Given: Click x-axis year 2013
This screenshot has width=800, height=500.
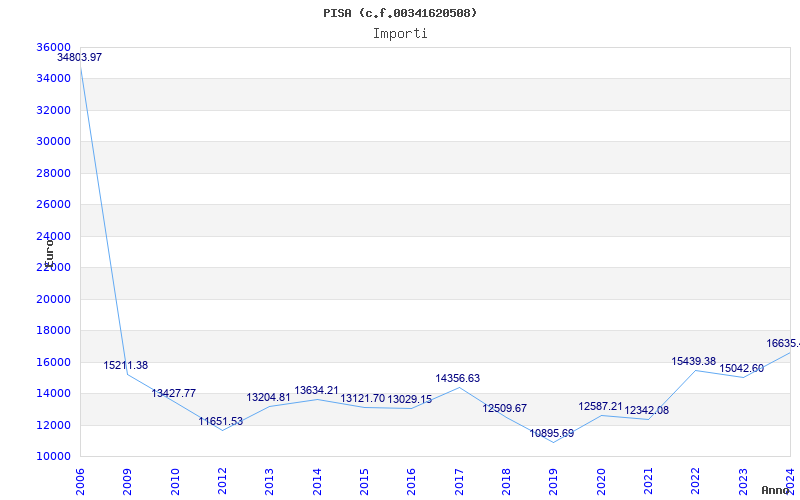Looking at the screenshot, I should [x=269, y=482].
